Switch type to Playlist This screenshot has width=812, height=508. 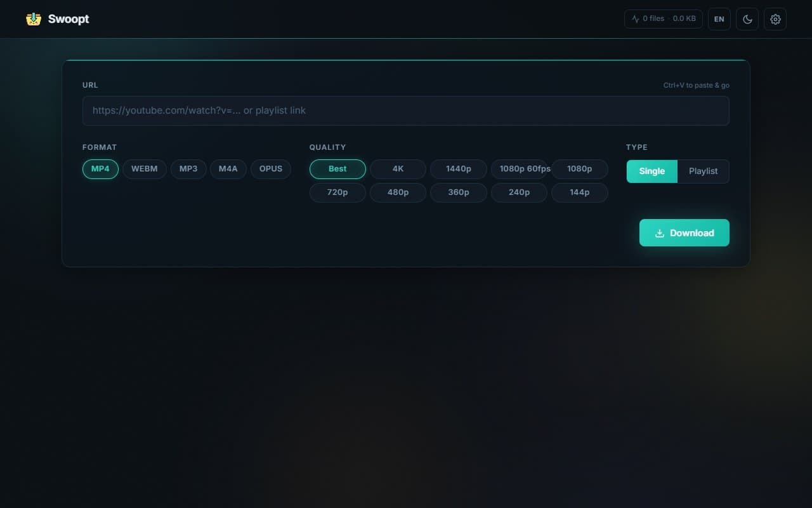click(x=704, y=171)
